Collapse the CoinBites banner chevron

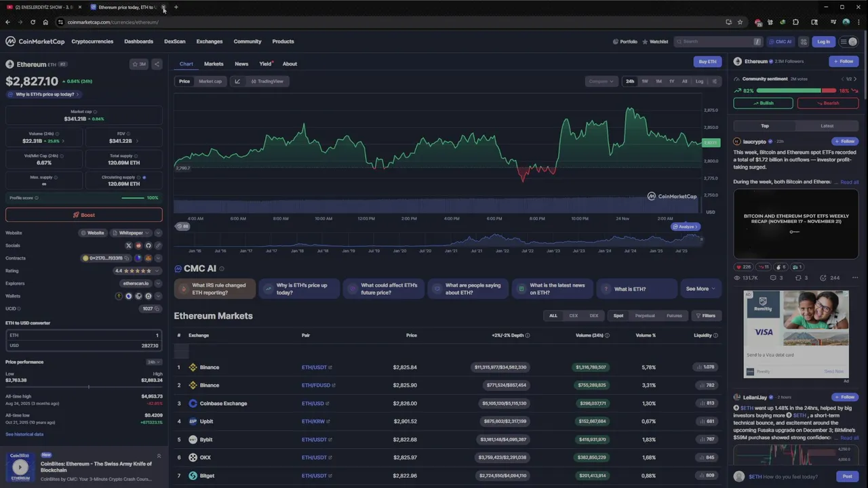point(159,456)
